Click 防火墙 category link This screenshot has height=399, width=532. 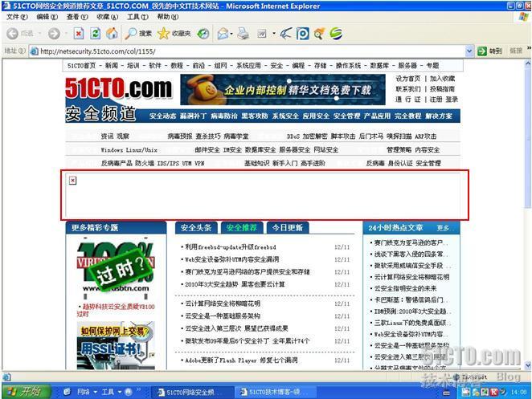coord(144,164)
